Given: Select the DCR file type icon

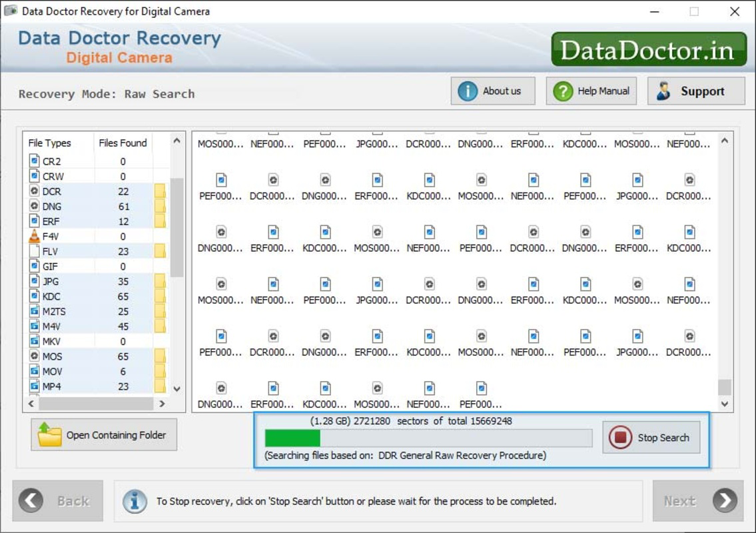Looking at the screenshot, I should (x=33, y=191).
